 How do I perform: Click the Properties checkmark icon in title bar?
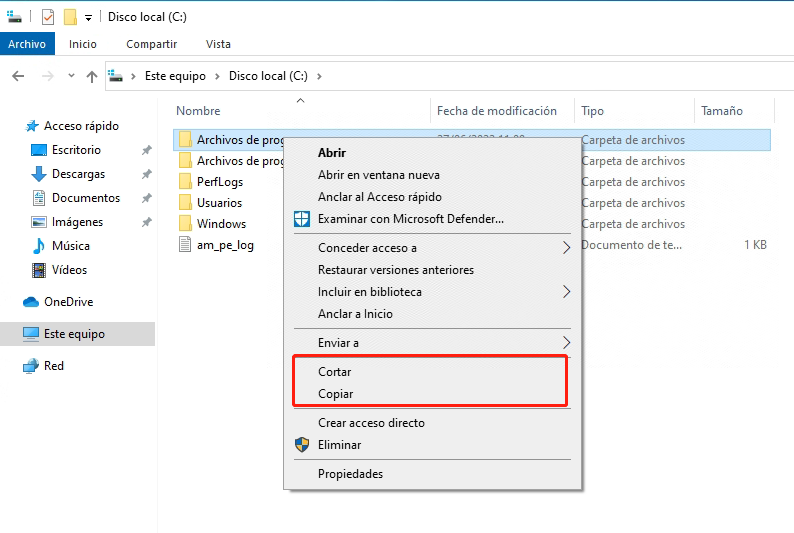tap(48, 17)
